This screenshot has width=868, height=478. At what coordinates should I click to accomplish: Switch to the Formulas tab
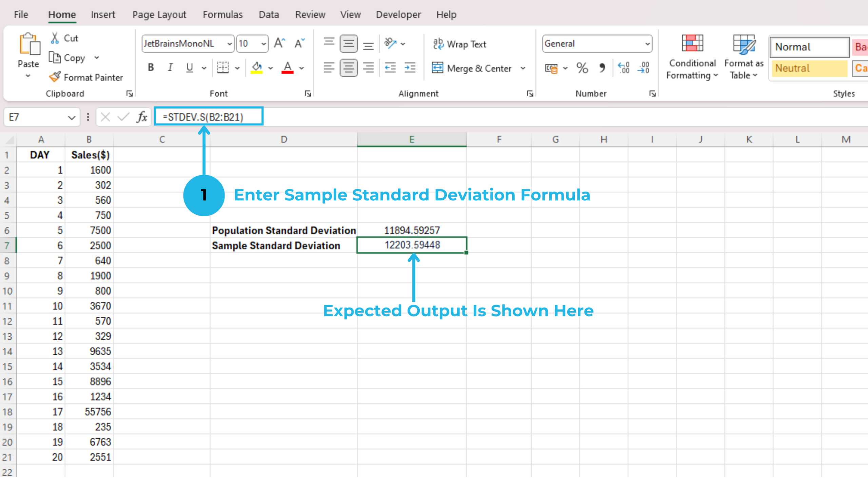(222, 15)
